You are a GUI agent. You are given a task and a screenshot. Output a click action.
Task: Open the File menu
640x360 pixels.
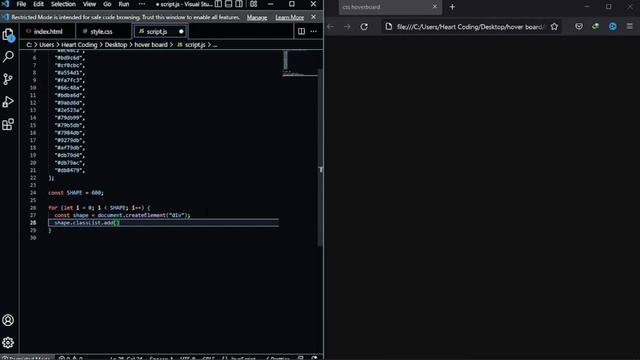21,4
